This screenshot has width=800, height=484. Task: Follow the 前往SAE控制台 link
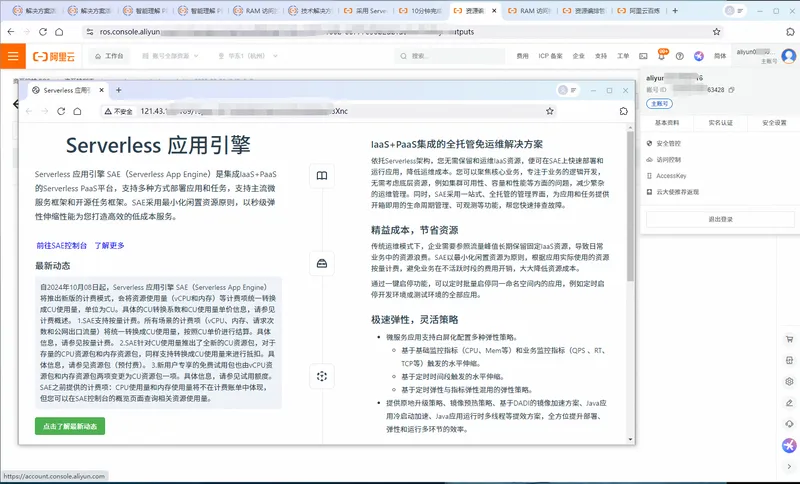[x=62, y=245]
